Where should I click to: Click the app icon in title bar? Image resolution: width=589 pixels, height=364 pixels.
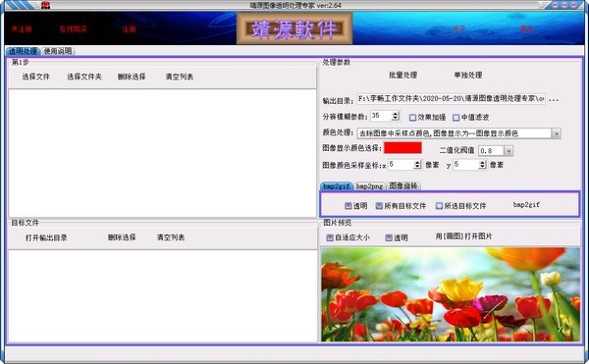coord(46,5)
